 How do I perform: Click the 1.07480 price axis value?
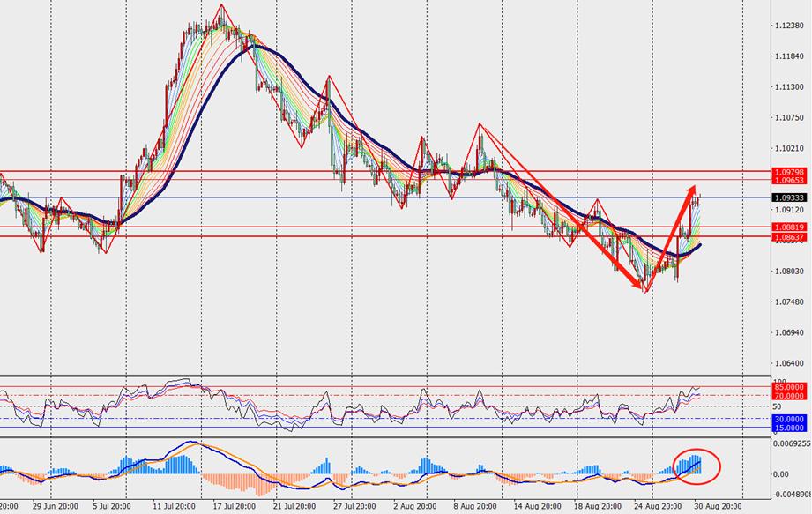point(790,302)
